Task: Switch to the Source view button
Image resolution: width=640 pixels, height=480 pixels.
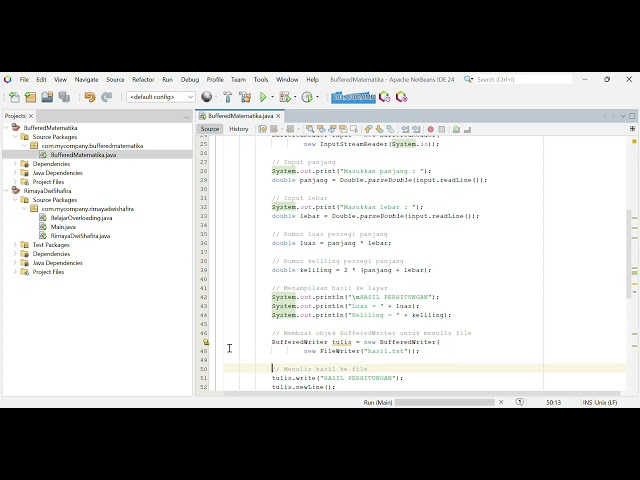Action: (x=210, y=129)
